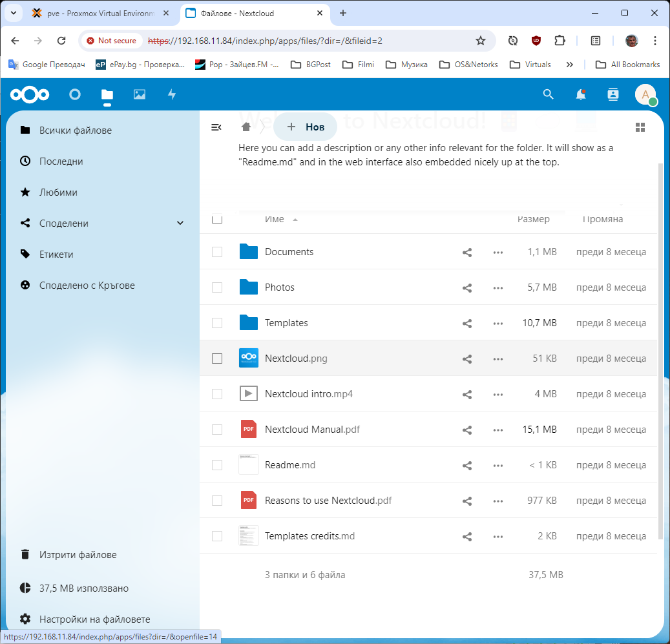This screenshot has width=670, height=644.
Task: Bookmark this page with star icon
Action: click(481, 41)
